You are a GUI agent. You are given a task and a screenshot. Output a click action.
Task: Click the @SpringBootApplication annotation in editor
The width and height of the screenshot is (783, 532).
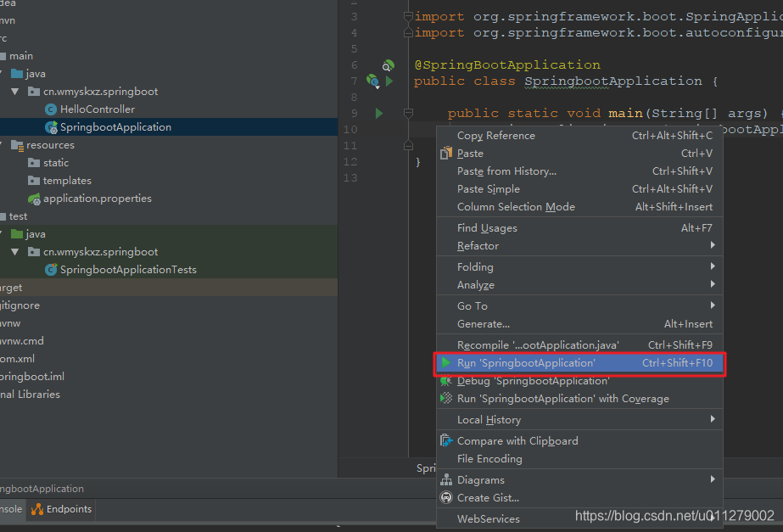507,65
